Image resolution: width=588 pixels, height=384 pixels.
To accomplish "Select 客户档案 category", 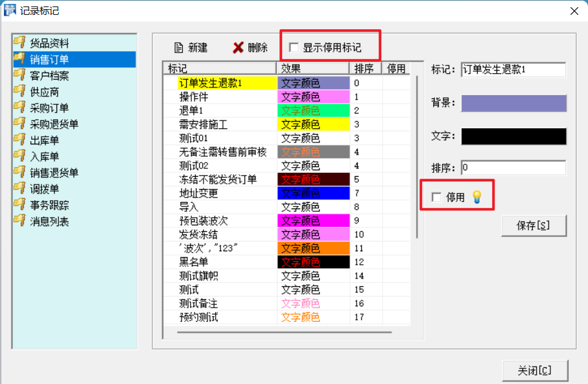I will (49, 76).
